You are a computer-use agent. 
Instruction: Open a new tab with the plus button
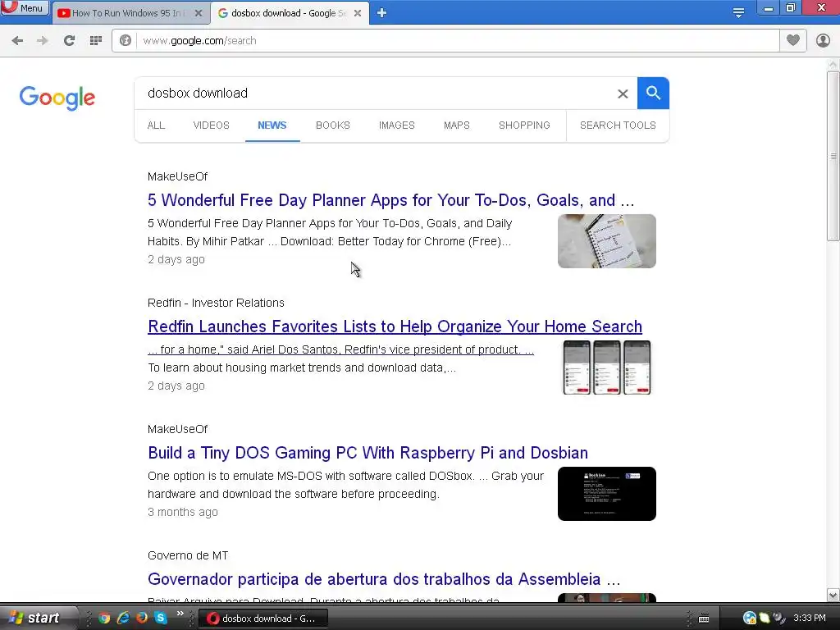381,13
